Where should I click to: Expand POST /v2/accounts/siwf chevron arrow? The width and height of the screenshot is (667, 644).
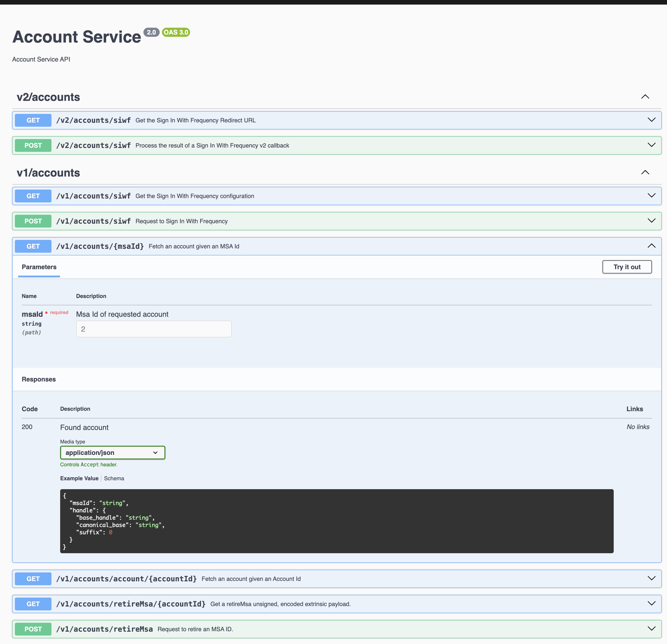pyautogui.click(x=651, y=145)
